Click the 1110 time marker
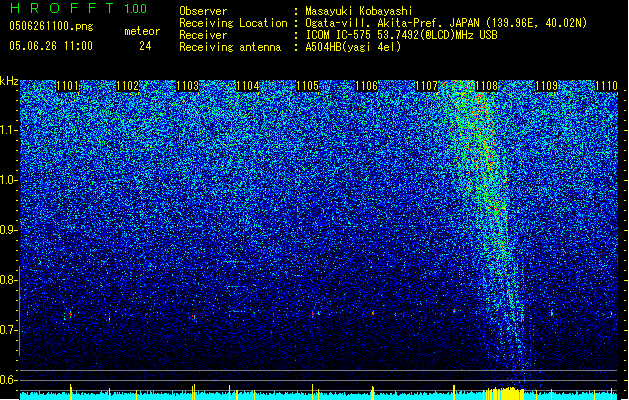The image size is (629, 400). [x=606, y=86]
